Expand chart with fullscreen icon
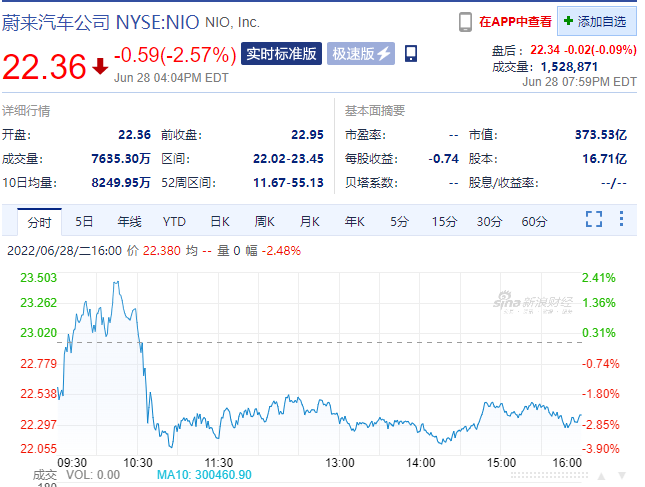The width and height of the screenshot is (645, 487). (594, 219)
